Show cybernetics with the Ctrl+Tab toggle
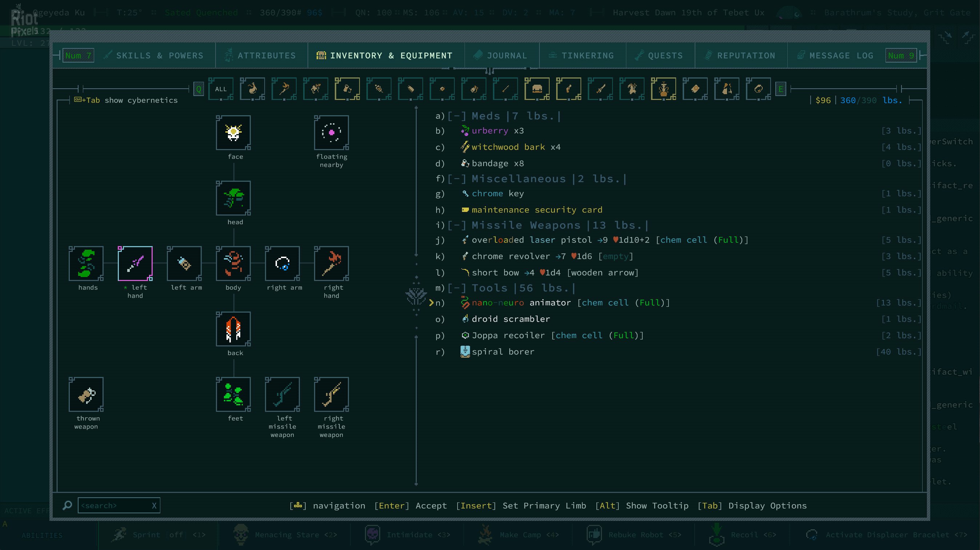 point(126,100)
